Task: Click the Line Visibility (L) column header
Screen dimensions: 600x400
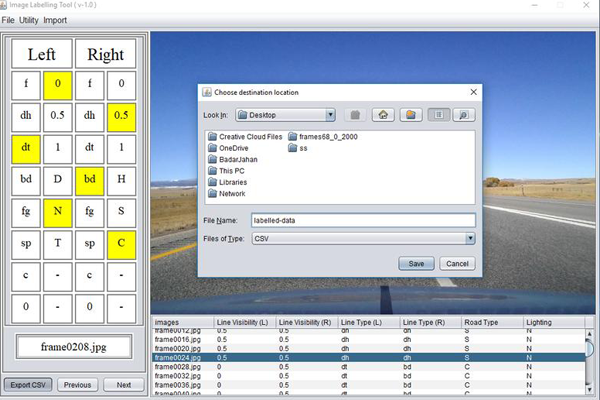Action: pyautogui.click(x=245, y=322)
